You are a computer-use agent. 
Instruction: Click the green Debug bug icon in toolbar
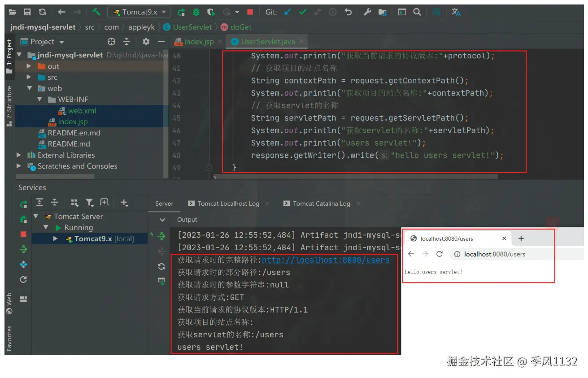pyautogui.click(x=196, y=12)
